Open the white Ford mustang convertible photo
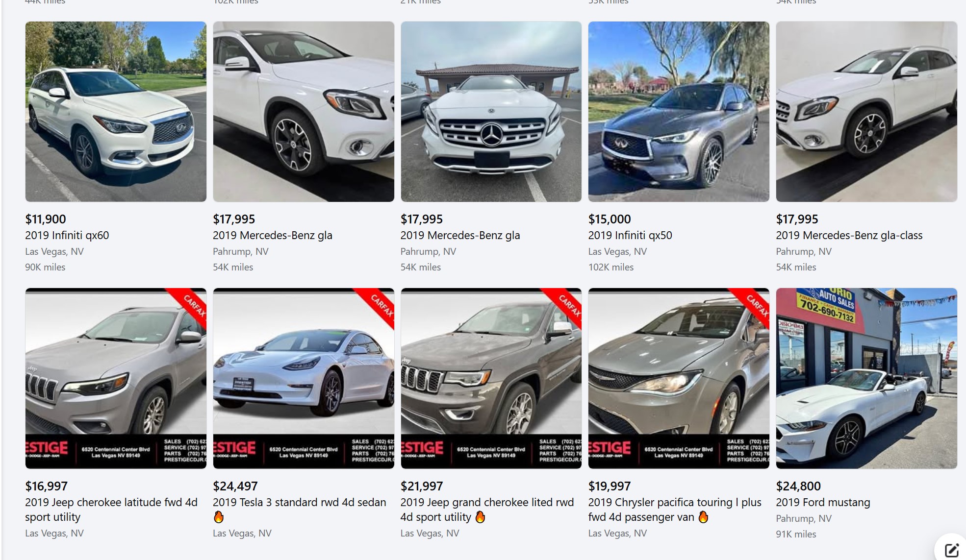Image resolution: width=966 pixels, height=560 pixels. [x=866, y=378]
